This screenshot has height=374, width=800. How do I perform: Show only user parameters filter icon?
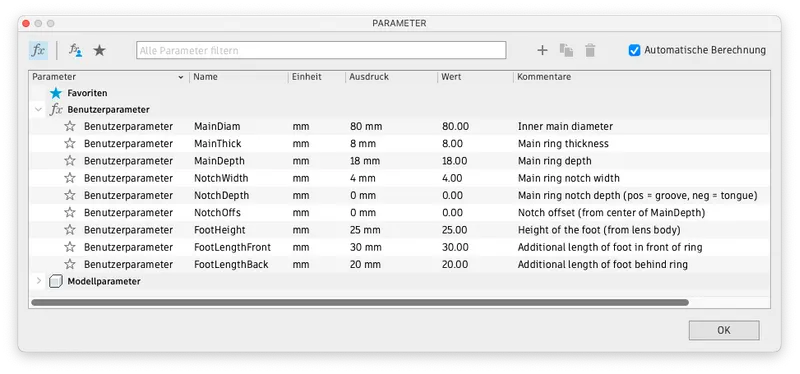pyautogui.click(x=76, y=50)
